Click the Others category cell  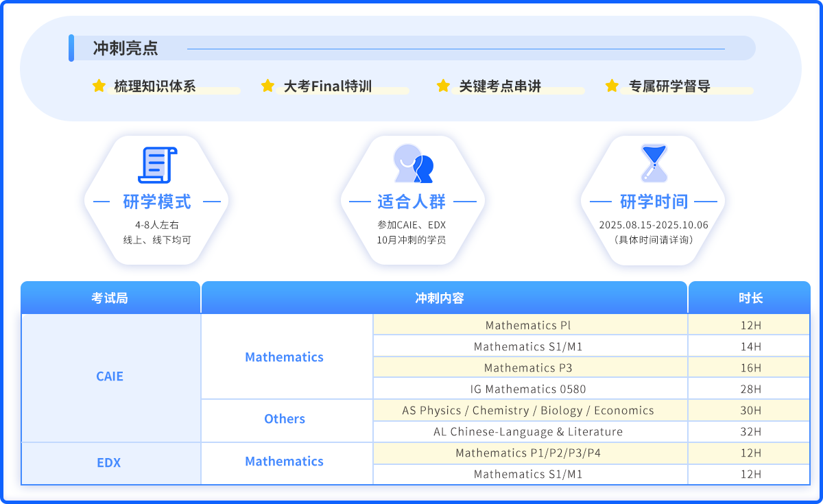pyautogui.click(x=287, y=420)
